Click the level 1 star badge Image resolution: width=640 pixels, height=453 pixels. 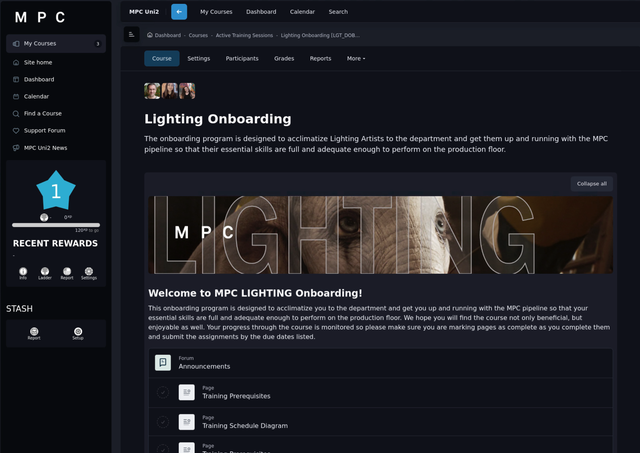coord(56,191)
